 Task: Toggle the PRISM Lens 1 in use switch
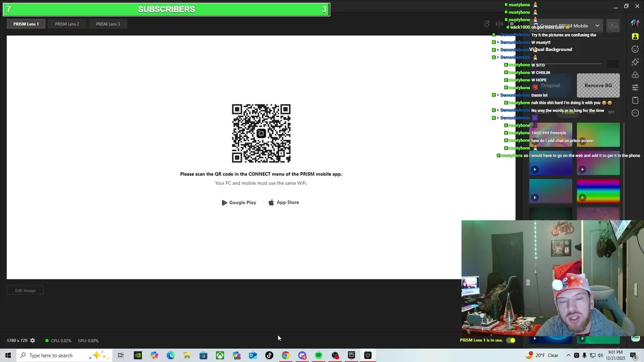[511, 340]
